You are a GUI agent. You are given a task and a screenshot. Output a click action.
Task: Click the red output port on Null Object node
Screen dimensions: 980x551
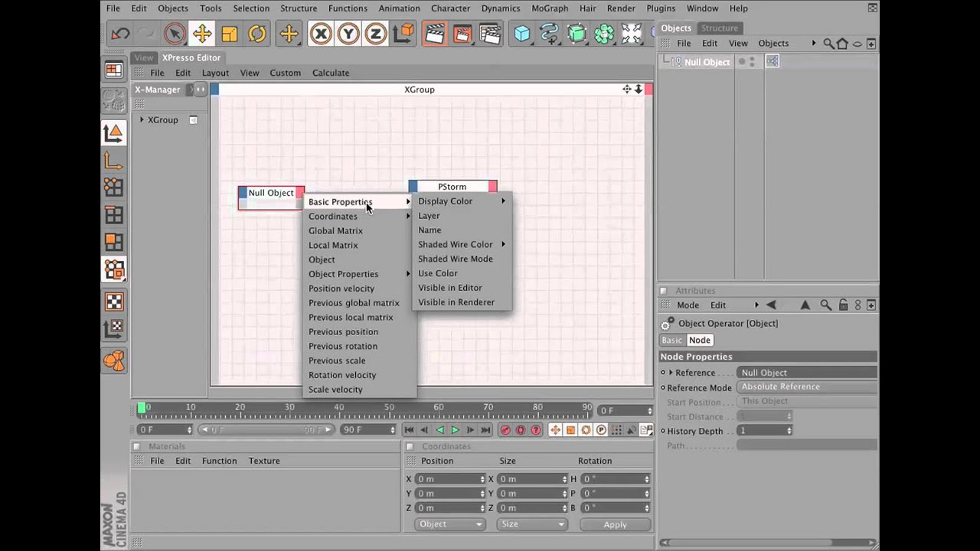[300, 193]
